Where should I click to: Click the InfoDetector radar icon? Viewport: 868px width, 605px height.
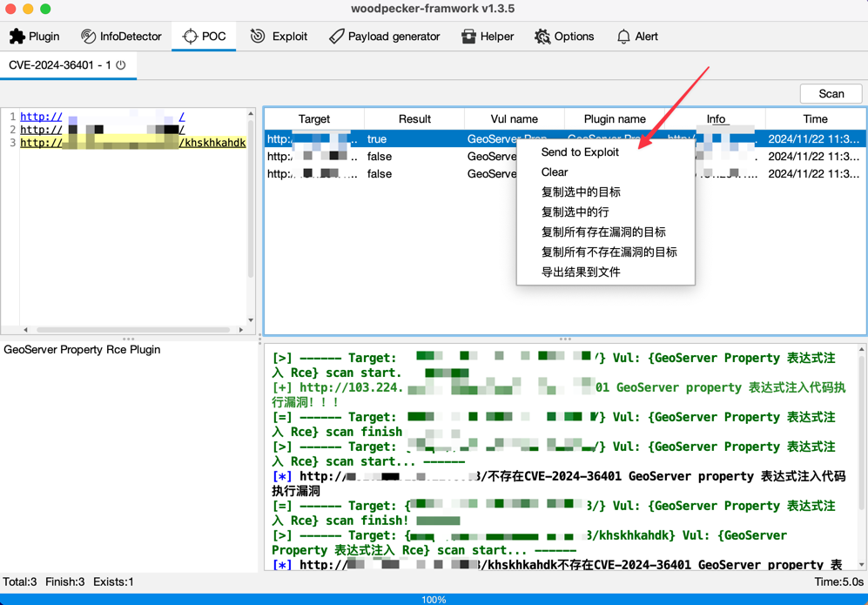coord(88,37)
